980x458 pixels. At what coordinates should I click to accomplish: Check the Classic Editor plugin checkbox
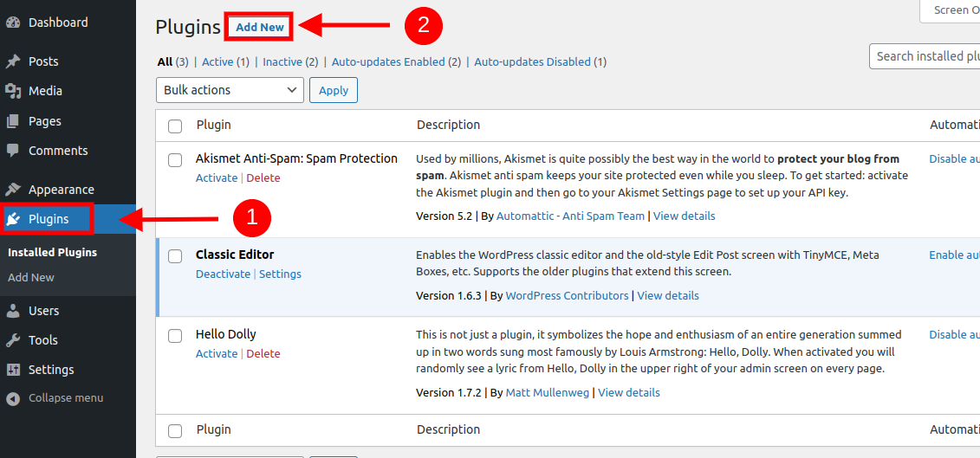coord(175,256)
